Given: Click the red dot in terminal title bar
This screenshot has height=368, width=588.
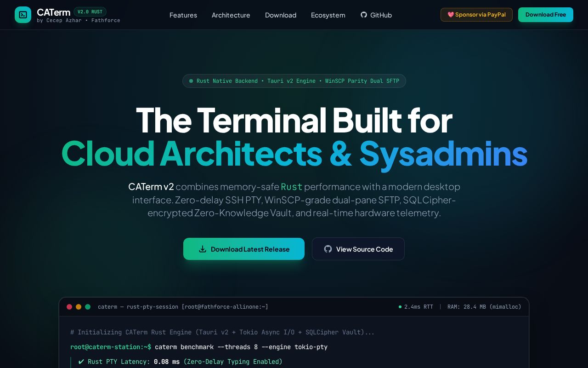Looking at the screenshot, I should pos(69,307).
